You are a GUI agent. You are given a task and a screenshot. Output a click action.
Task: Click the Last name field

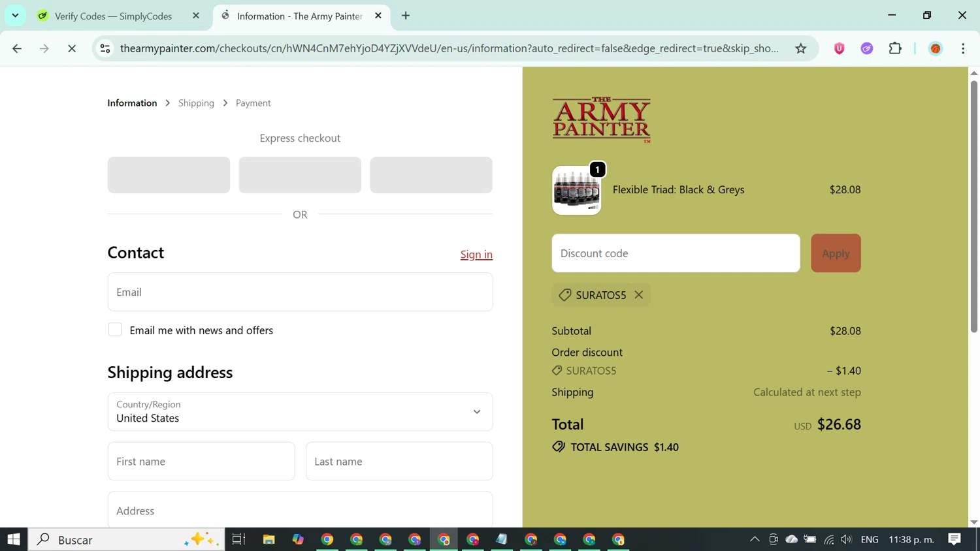pos(399,462)
